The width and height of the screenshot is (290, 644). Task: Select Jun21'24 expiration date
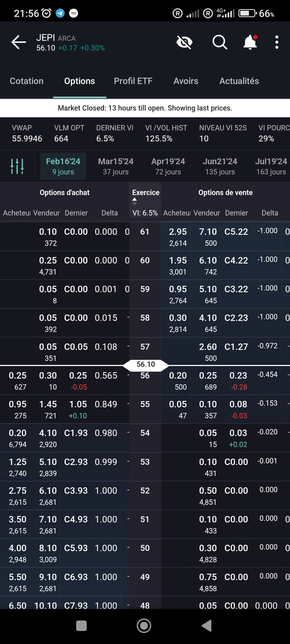point(220,166)
